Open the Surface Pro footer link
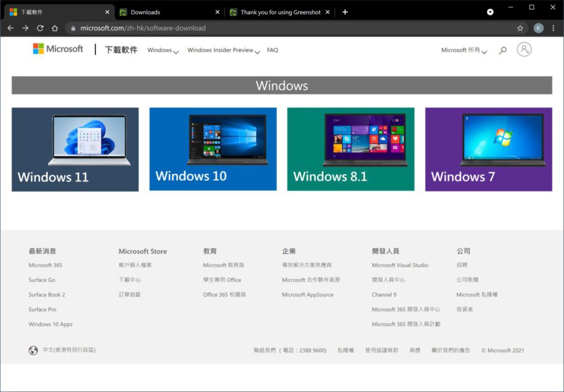The image size is (564, 392). pyautogui.click(x=42, y=309)
